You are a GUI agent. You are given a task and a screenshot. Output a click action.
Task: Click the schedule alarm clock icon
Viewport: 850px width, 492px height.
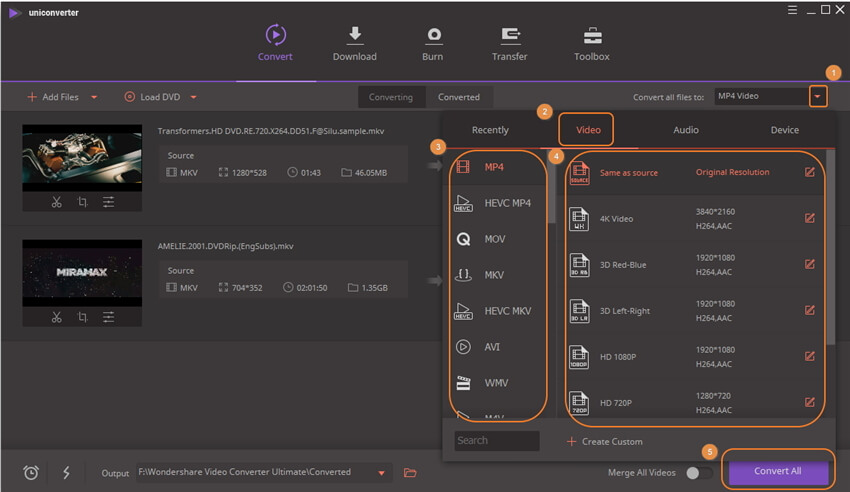pos(31,472)
